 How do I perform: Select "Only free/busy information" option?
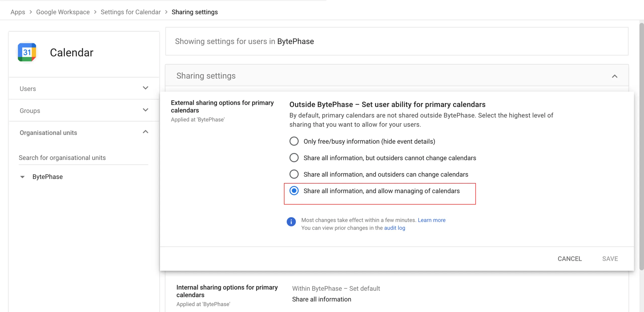click(x=294, y=141)
